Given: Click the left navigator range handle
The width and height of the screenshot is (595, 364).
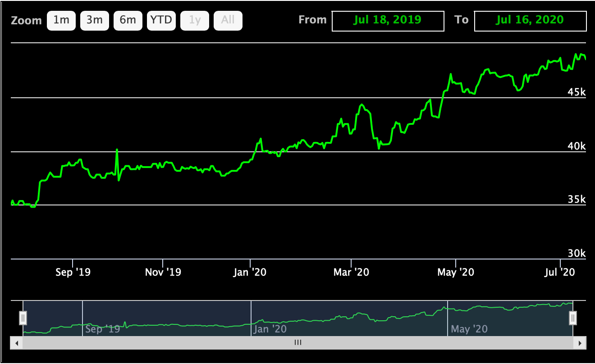Looking at the screenshot, I should click(x=23, y=318).
